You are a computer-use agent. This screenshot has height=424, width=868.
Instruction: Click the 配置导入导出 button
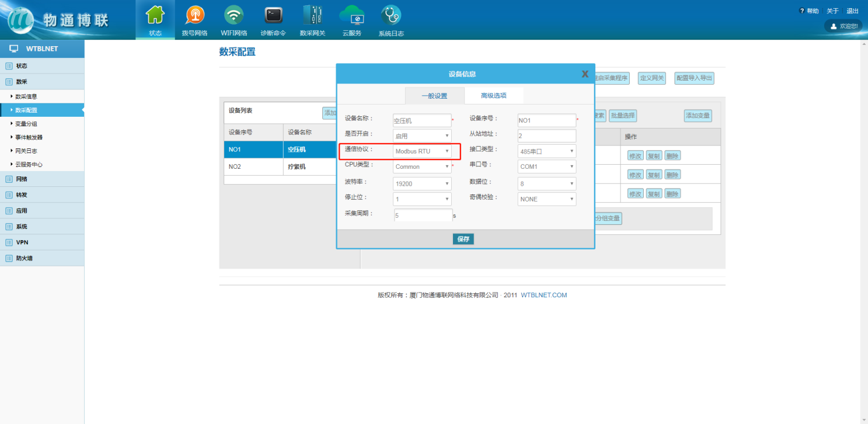click(694, 78)
